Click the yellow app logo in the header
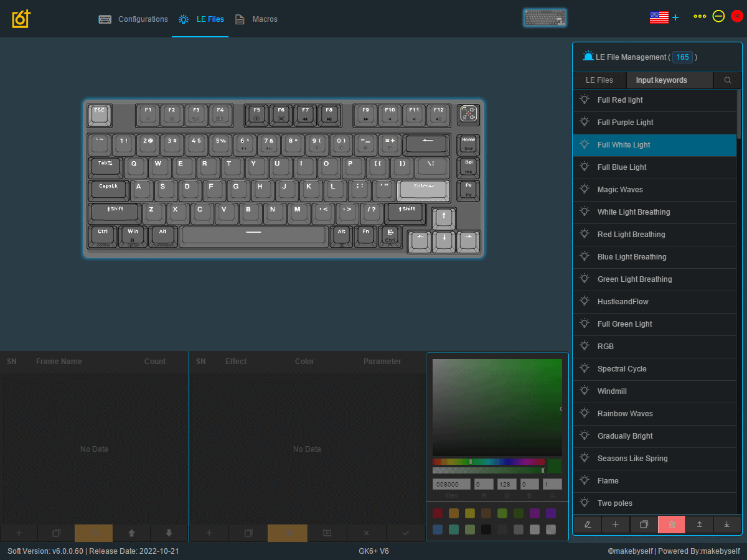This screenshot has width=747, height=560. tap(21, 19)
